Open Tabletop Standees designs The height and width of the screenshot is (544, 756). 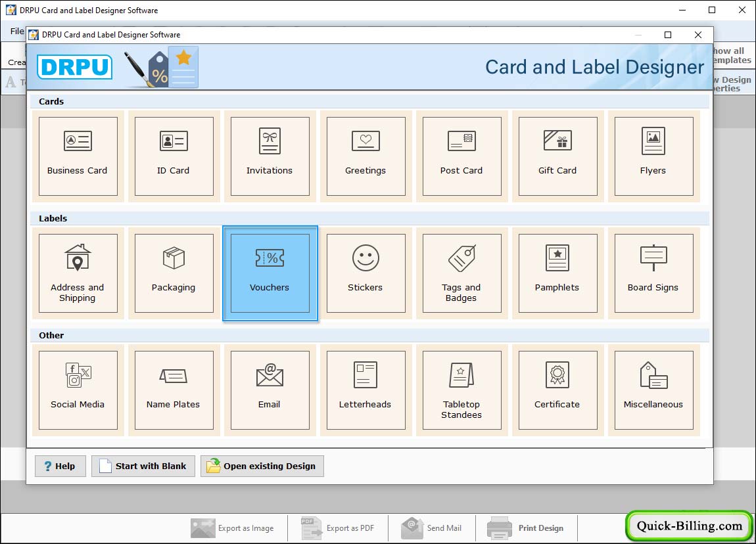pyautogui.click(x=461, y=390)
